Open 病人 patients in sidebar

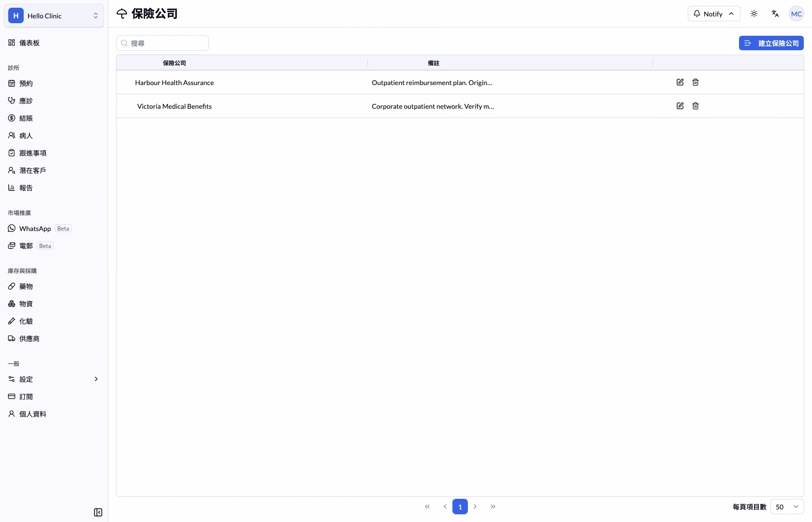coord(54,135)
